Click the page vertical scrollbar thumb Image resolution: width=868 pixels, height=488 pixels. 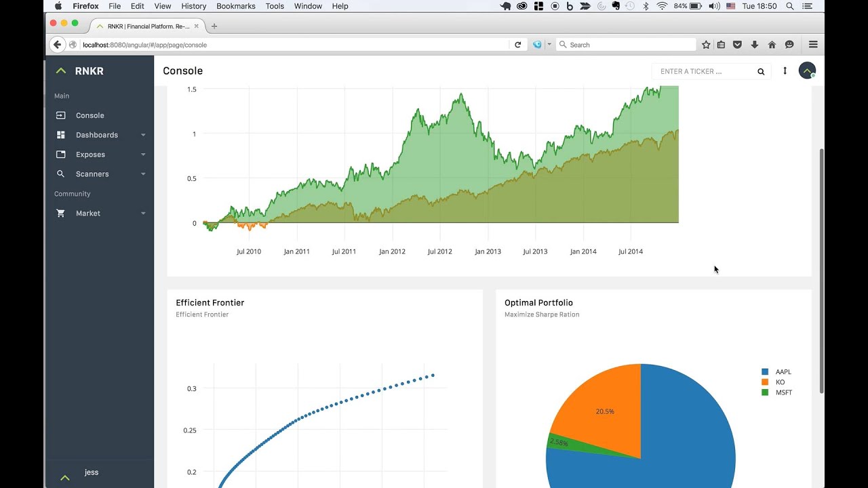tap(823, 270)
